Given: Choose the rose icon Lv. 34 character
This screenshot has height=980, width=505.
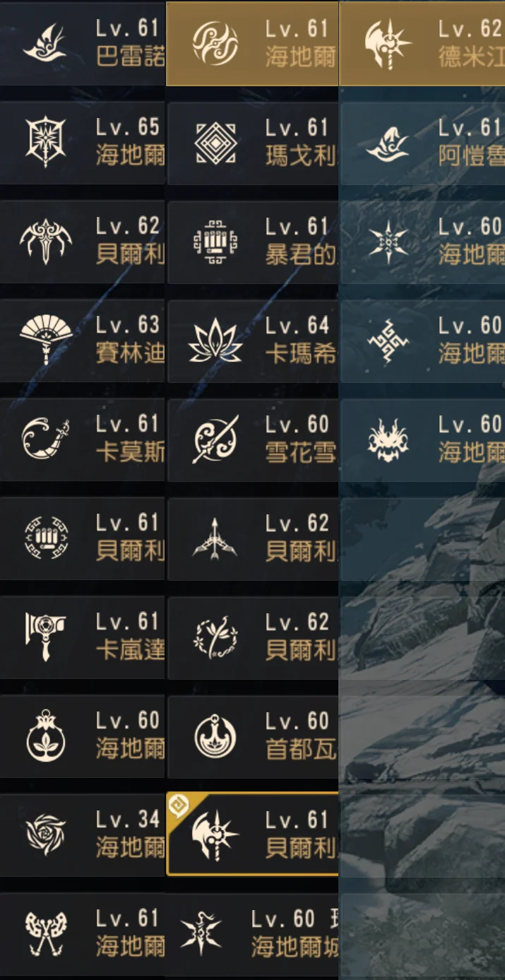Looking at the screenshot, I should (83, 835).
